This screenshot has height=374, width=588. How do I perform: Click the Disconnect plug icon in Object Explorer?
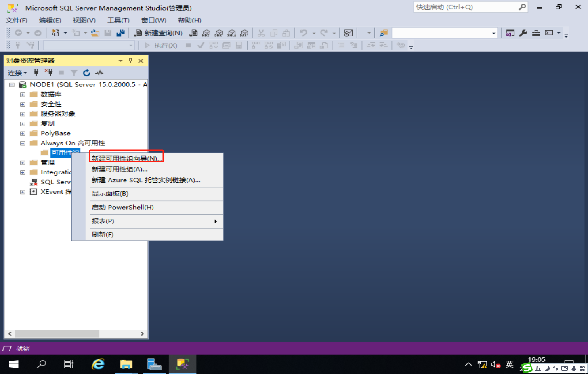(49, 73)
